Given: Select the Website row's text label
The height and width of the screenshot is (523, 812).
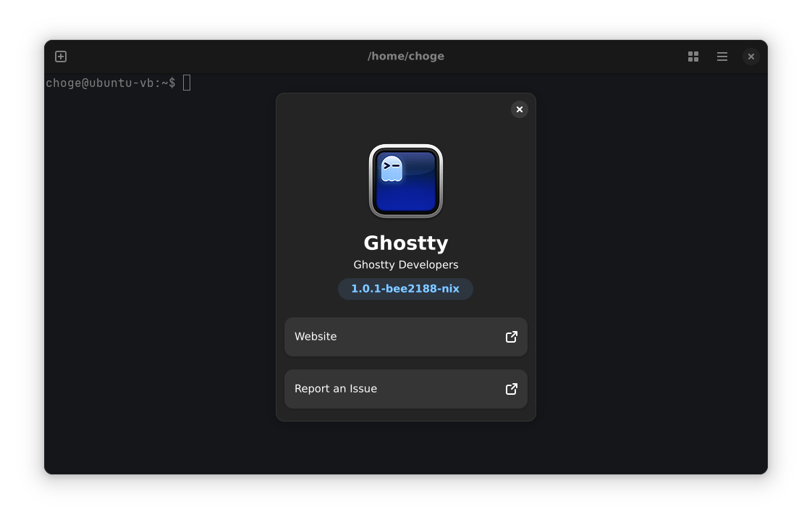Looking at the screenshot, I should pos(316,336).
